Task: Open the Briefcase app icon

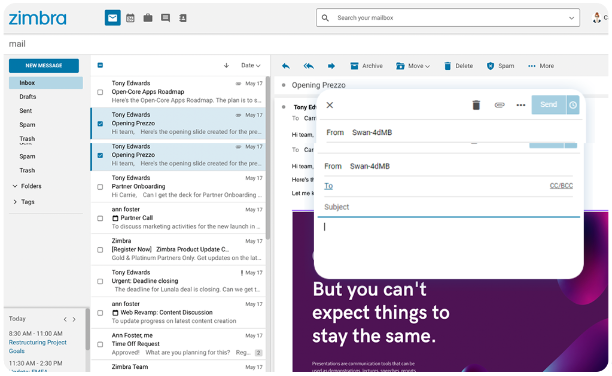Action: (x=148, y=18)
